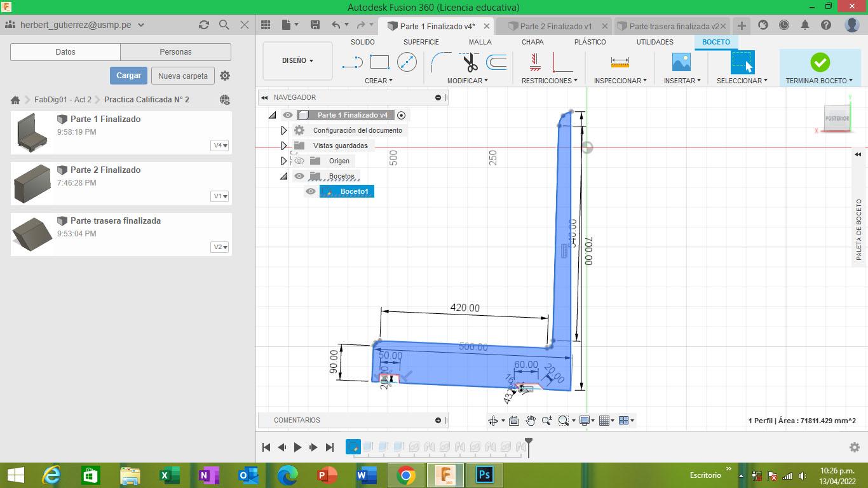Open Photoshop from the Windows taskbar
The image size is (868, 488).
tap(485, 475)
